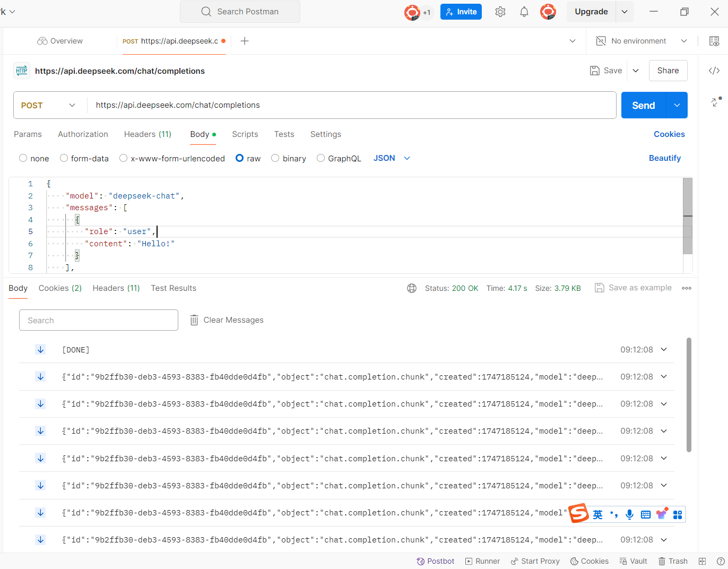Open Trash in the status bar
The height and width of the screenshot is (569, 728).
pyautogui.click(x=673, y=561)
